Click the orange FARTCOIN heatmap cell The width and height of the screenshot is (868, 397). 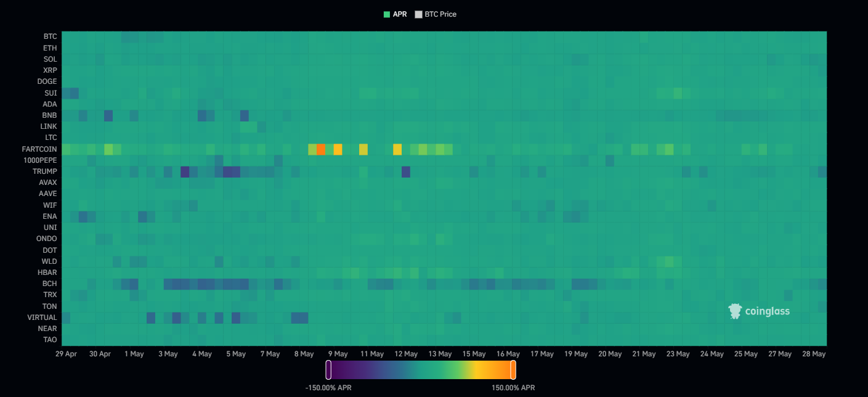point(321,149)
